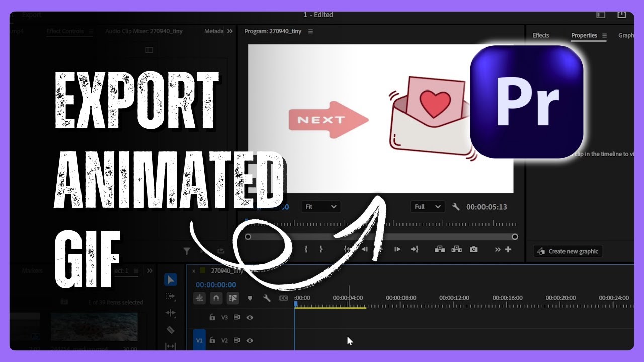Toggle V2 track lock
Image resolution: width=644 pixels, height=362 pixels.
point(212,340)
